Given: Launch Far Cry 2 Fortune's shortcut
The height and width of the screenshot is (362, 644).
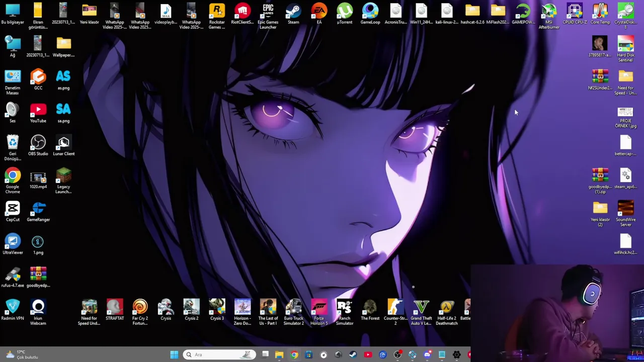Looking at the screenshot, I should [140, 313].
